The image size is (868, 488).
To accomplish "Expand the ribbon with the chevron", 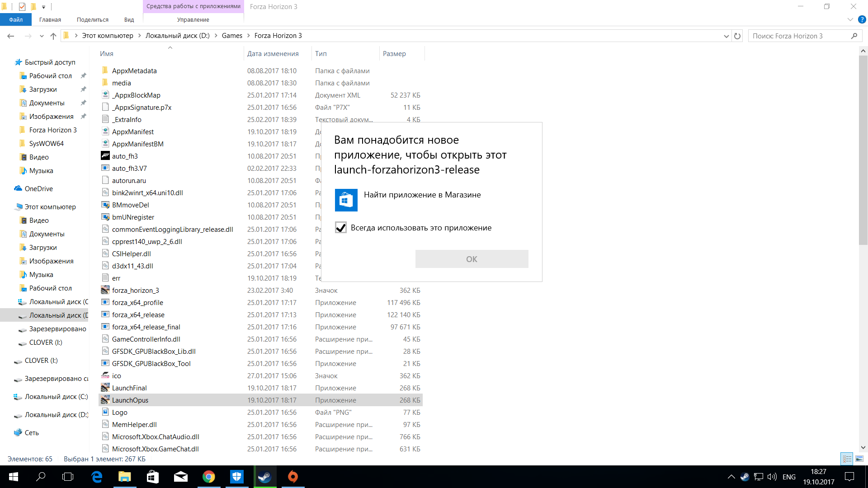I will (850, 19).
